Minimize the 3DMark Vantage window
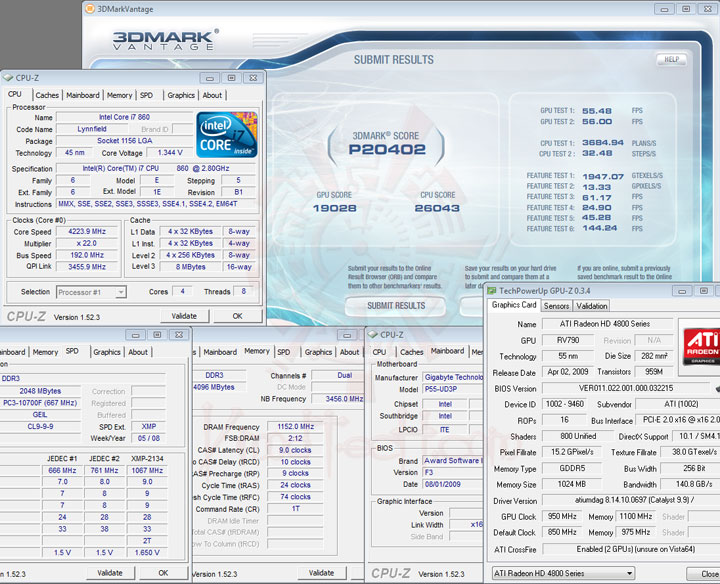This screenshot has width=720, height=584. point(664,9)
